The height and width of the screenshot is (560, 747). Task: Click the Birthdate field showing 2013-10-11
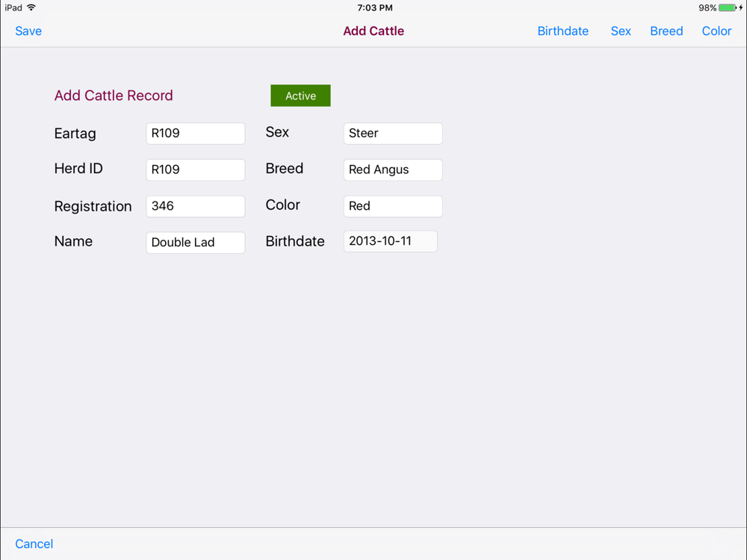point(391,241)
